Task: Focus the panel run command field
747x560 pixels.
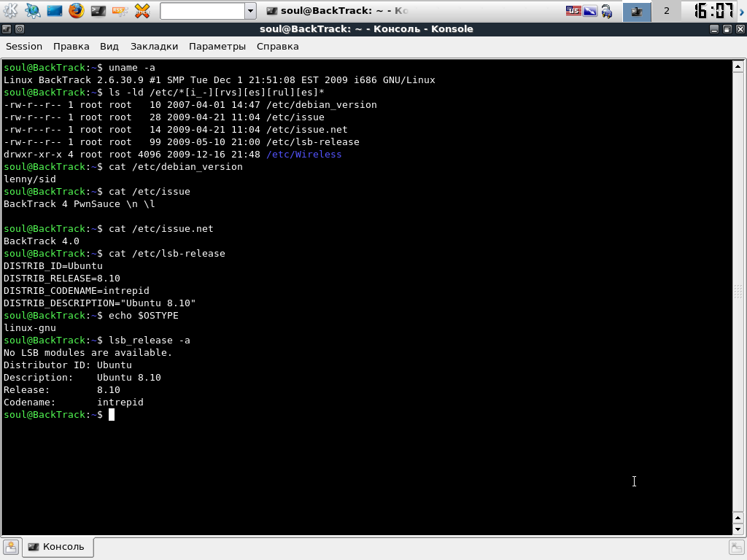Action: point(203,11)
